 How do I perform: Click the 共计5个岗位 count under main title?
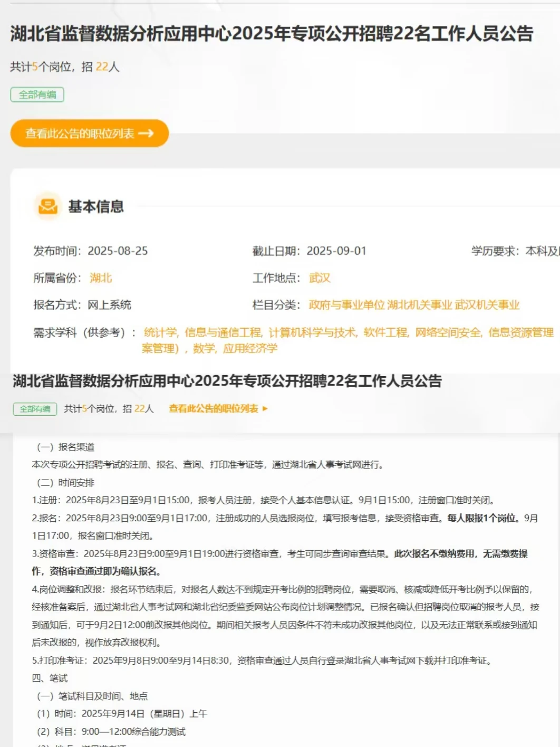pyautogui.click(x=41, y=67)
